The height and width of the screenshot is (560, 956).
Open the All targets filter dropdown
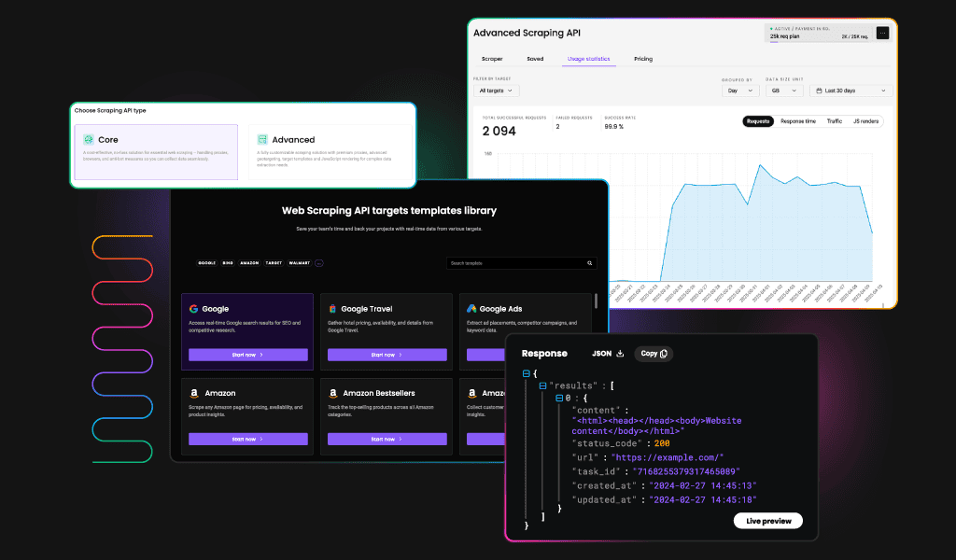pos(497,91)
